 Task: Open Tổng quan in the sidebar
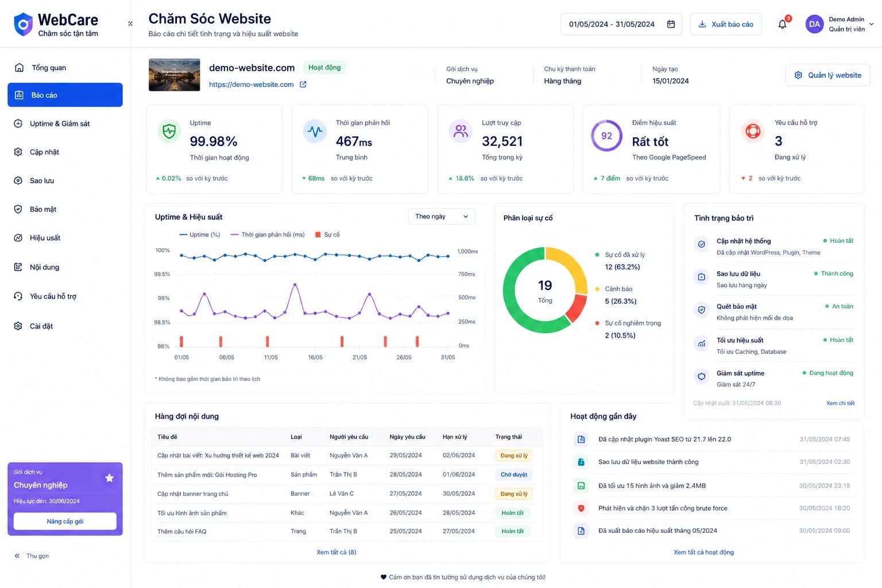pyautogui.click(x=65, y=68)
